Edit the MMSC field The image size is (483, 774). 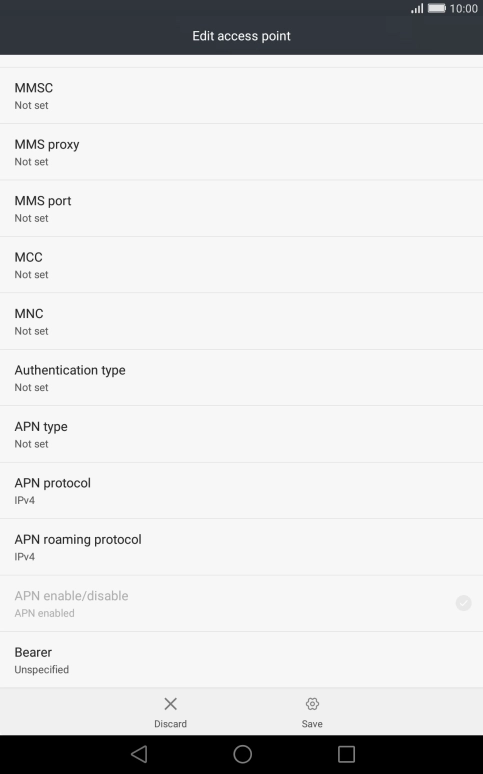(x=242, y=96)
